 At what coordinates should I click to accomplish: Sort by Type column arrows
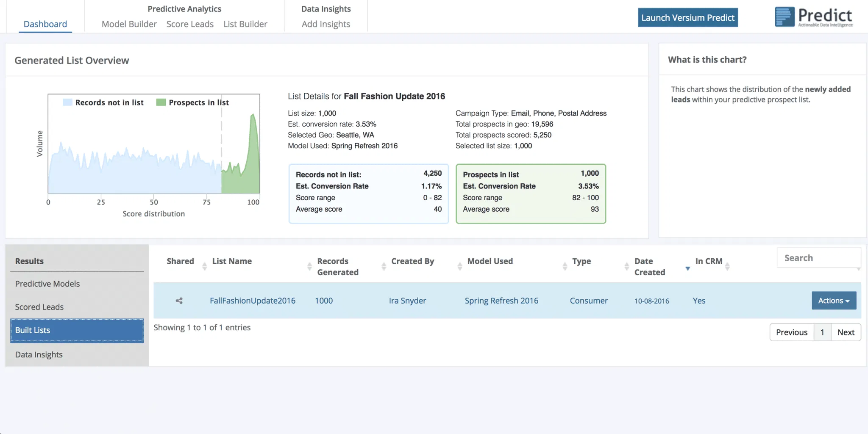tap(626, 266)
